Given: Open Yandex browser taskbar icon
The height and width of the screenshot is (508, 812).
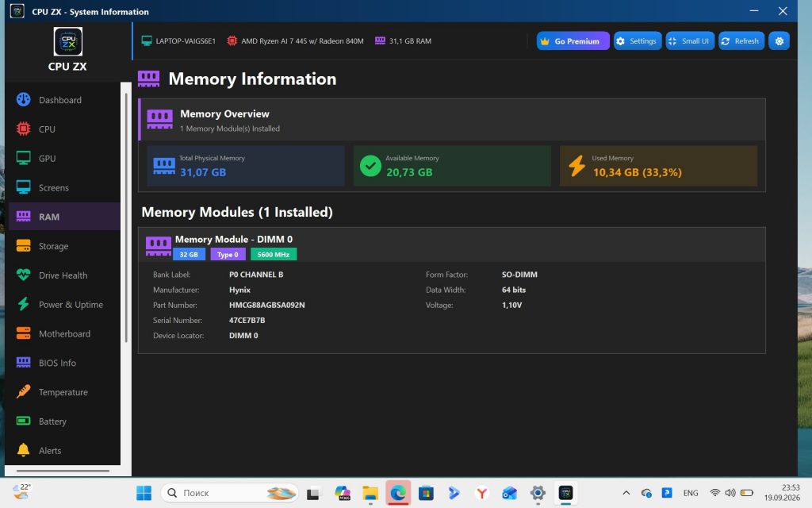Looking at the screenshot, I should 482,493.
